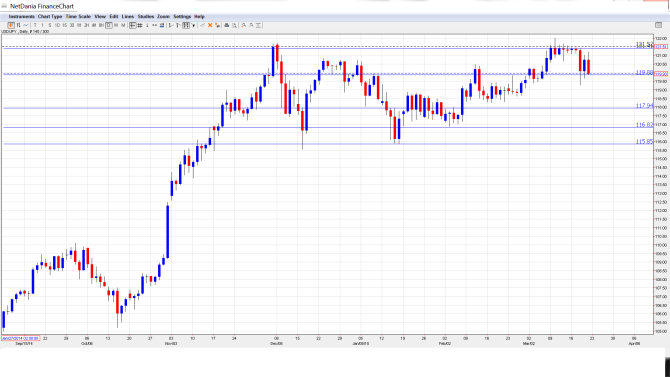Select the 1-hour time scale button
Screen dimensions: 670x377
click(x=79, y=25)
